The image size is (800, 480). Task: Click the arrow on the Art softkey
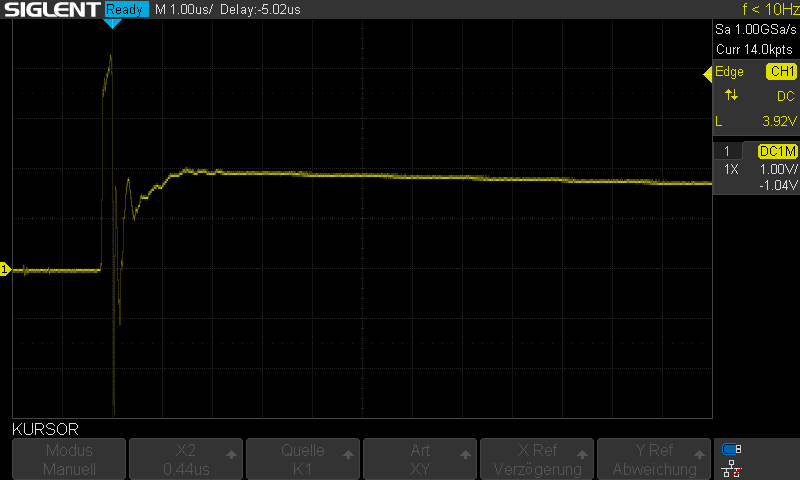(465, 454)
